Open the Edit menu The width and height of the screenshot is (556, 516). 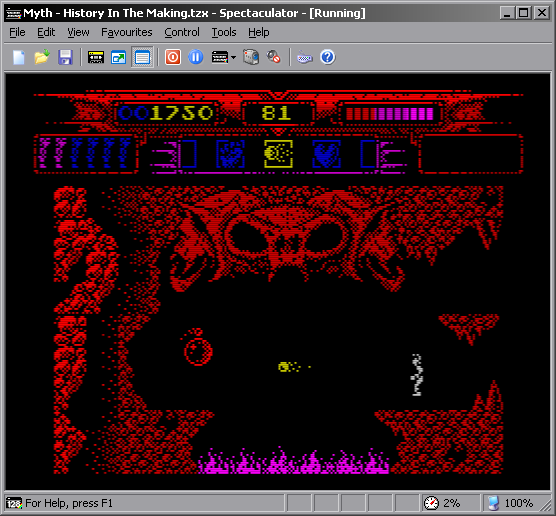(46, 32)
